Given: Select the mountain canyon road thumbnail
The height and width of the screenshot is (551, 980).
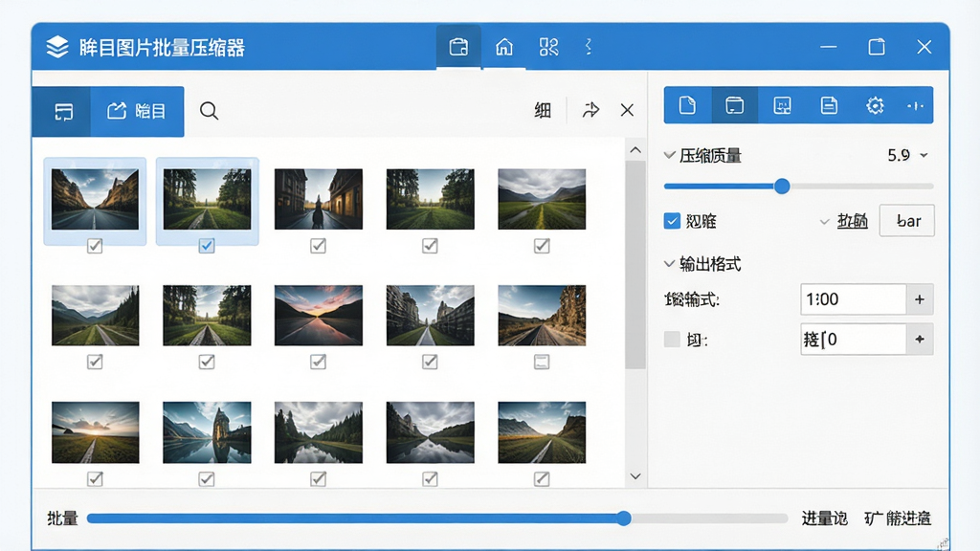Looking at the screenshot, I should pos(95,199).
